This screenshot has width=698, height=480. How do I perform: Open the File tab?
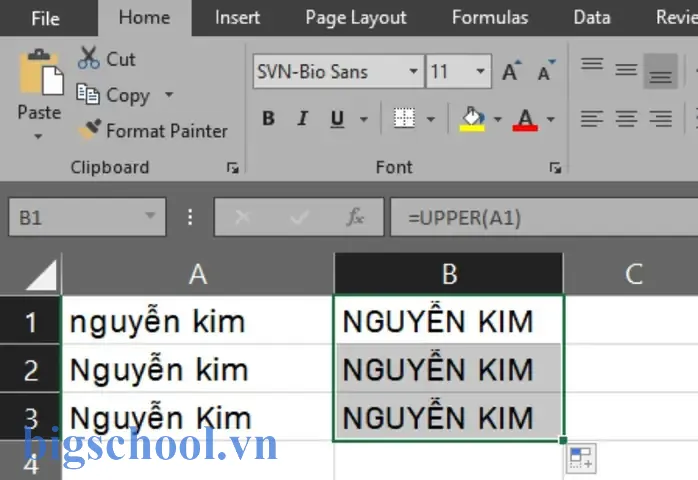pyautogui.click(x=45, y=18)
